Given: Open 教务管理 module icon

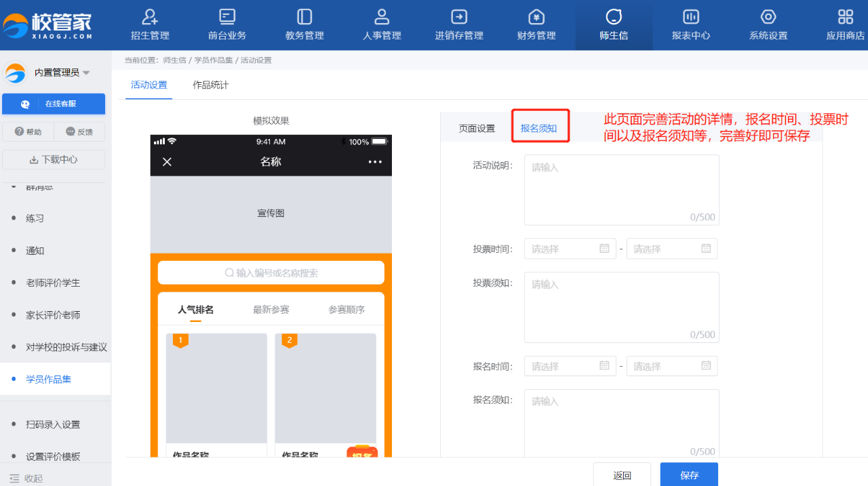Looking at the screenshot, I should coord(304,17).
